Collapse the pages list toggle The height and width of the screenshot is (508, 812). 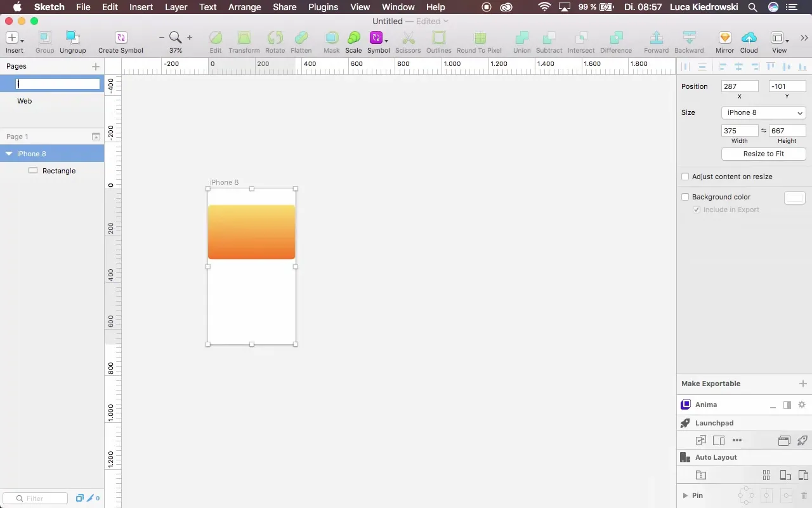[x=96, y=137]
